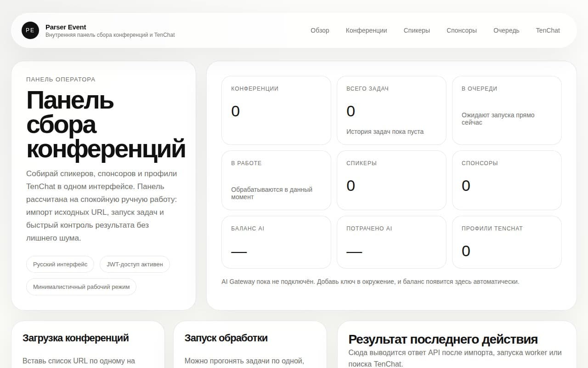Navigate to the Спонсоры section

click(x=461, y=30)
